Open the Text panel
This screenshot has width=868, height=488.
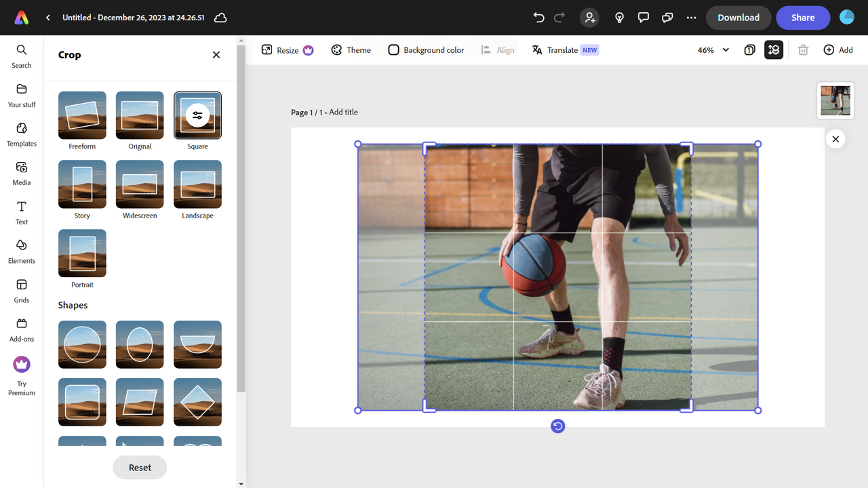point(21,211)
